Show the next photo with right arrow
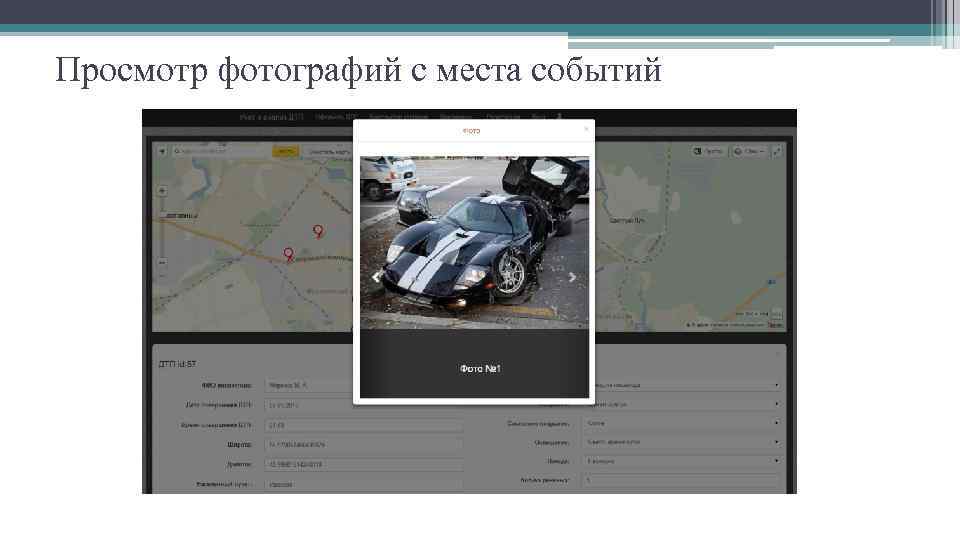Image resolution: width=960 pixels, height=540 pixels. [572, 277]
